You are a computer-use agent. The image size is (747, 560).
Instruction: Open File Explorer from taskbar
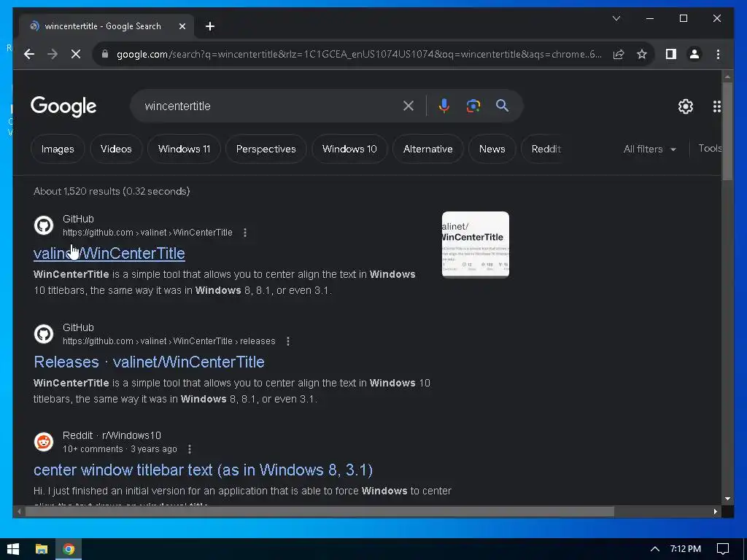coord(42,549)
